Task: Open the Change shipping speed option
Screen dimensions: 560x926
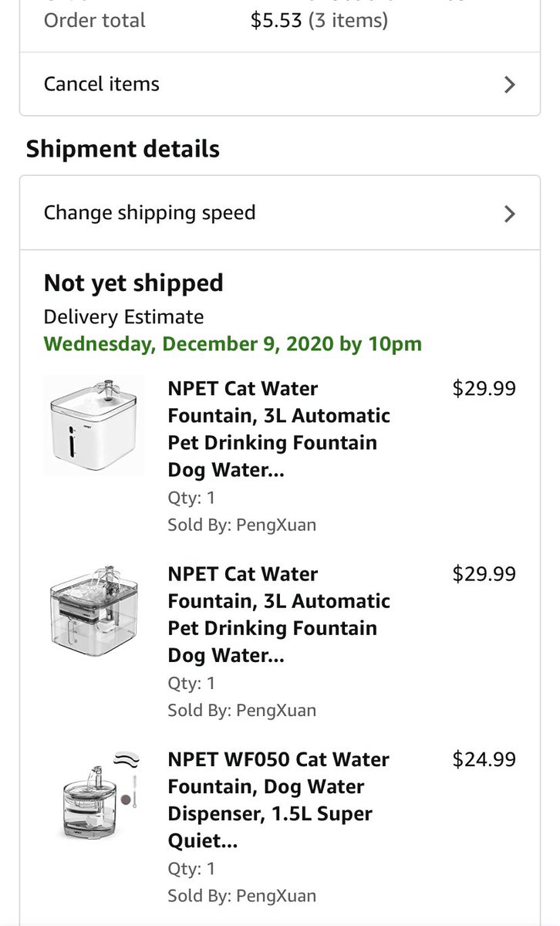Action: 150,213
